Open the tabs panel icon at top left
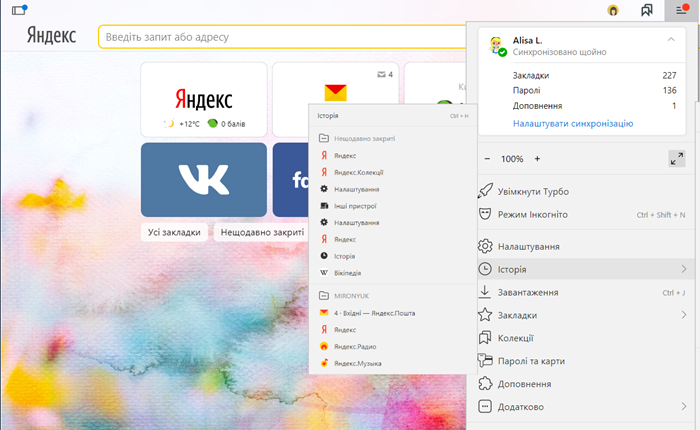Screen dimensions: 700x430 pos(19,9)
